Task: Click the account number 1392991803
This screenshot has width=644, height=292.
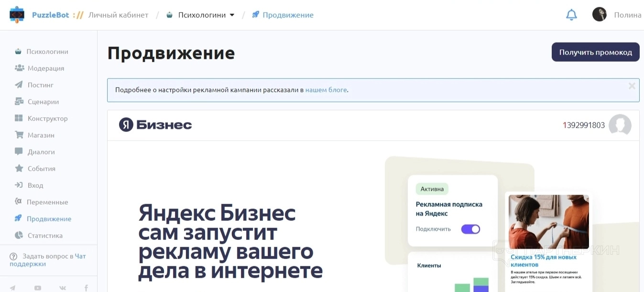Action: [x=584, y=125]
